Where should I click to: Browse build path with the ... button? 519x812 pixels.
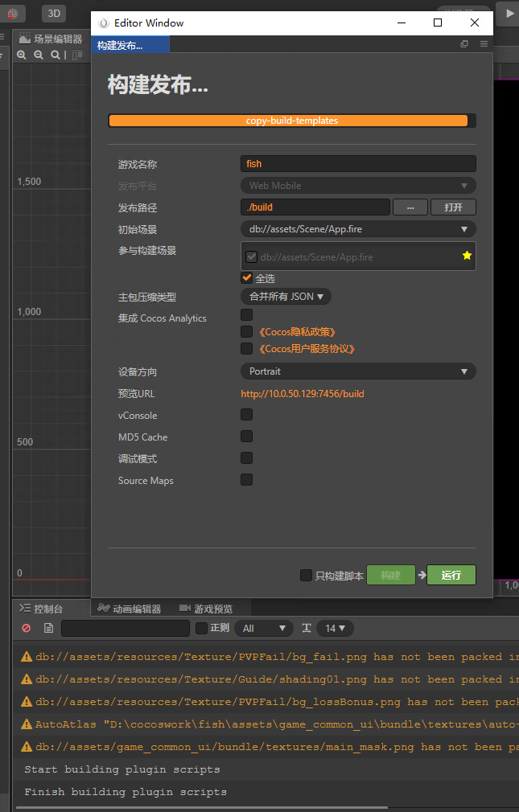click(410, 207)
